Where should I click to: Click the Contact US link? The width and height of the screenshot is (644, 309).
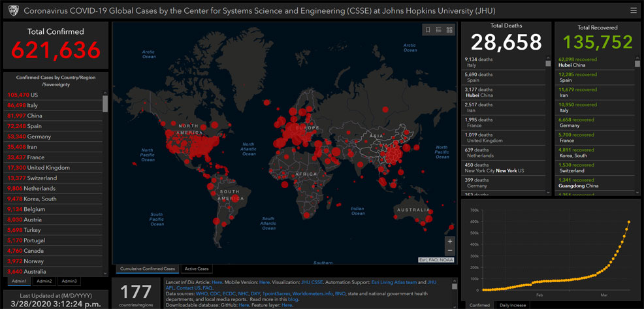189,288
